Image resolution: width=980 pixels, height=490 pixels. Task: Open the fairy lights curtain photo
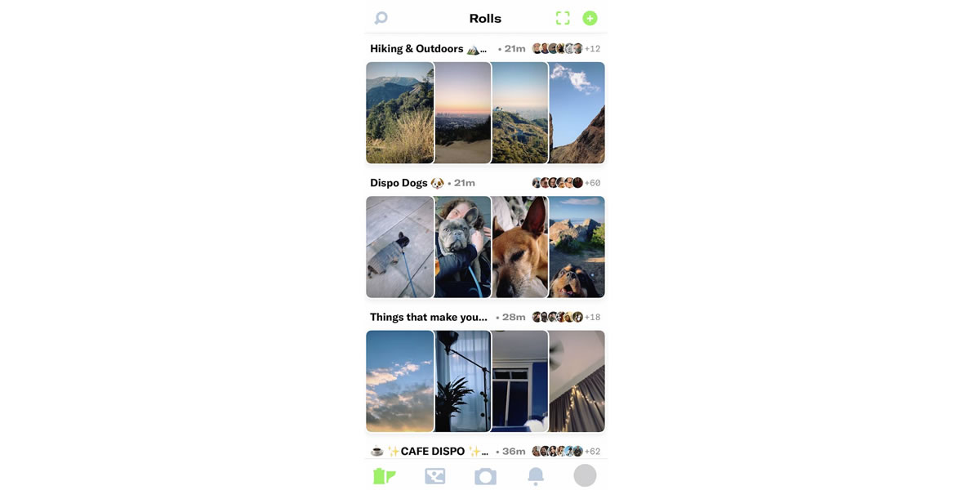pyautogui.click(x=577, y=381)
